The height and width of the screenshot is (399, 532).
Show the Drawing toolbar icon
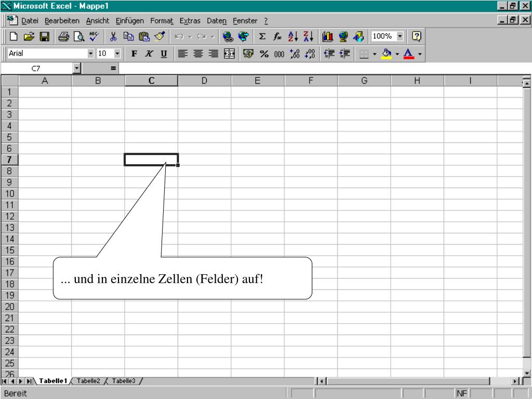(358, 36)
